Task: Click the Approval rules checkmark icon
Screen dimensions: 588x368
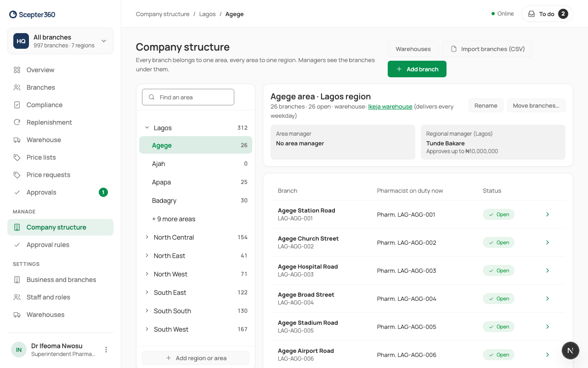Action: coord(17,245)
